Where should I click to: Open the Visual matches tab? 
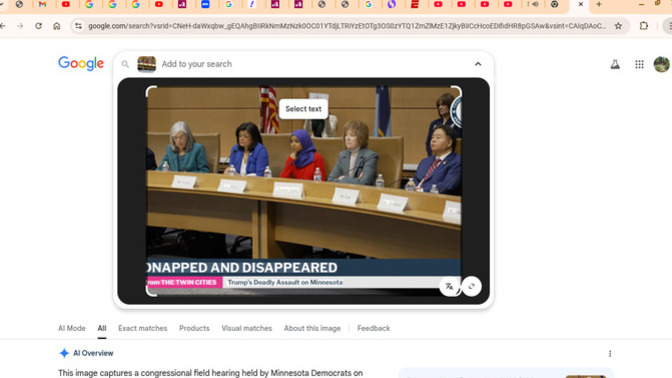(x=246, y=328)
